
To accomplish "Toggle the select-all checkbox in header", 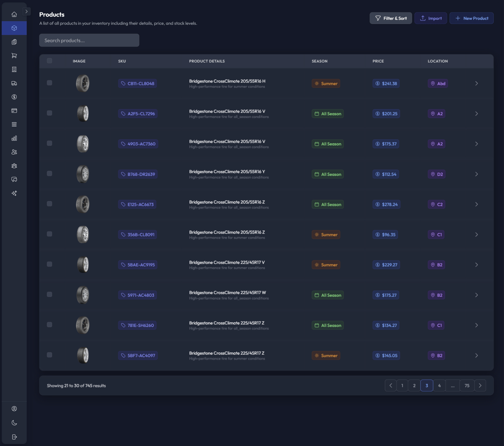I will tap(49, 61).
